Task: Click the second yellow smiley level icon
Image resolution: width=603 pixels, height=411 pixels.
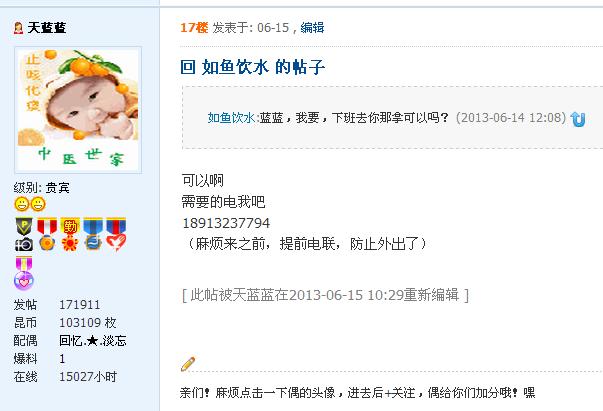Action: click(x=38, y=204)
